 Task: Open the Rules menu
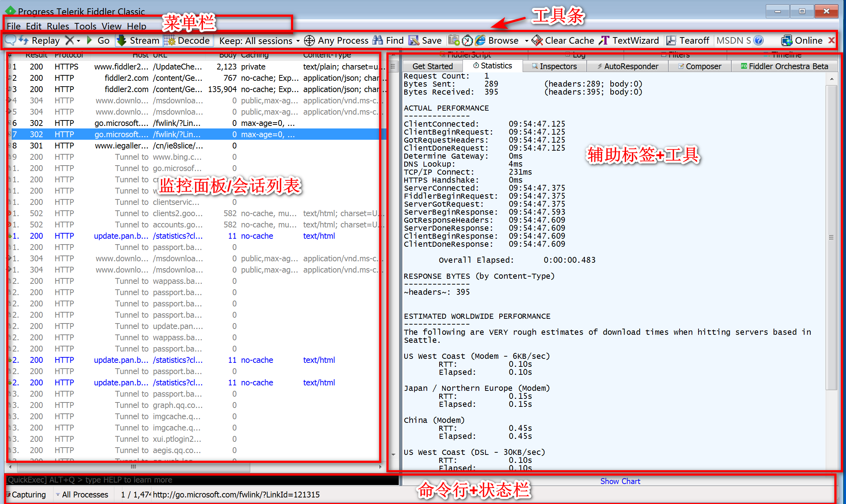[58, 26]
